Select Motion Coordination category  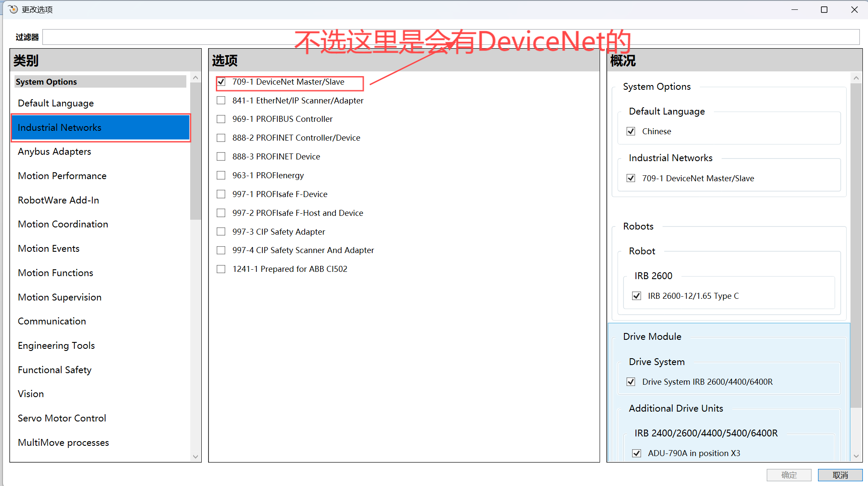pyautogui.click(x=63, y=224)
